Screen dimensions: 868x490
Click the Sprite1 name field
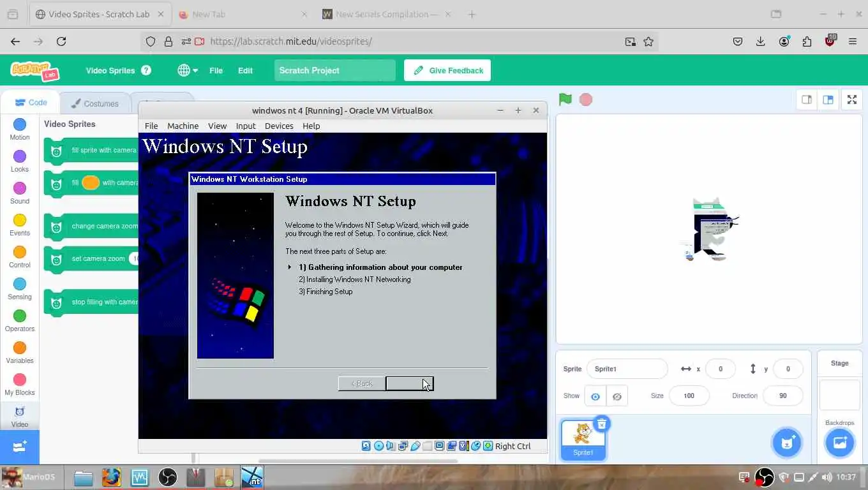(x=627, y=369)
